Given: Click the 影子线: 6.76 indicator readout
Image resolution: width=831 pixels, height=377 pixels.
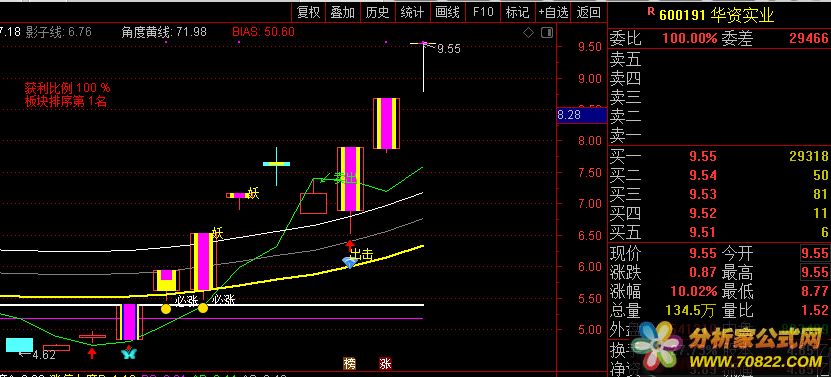Looking at the screenshot, I should (58, 32).
